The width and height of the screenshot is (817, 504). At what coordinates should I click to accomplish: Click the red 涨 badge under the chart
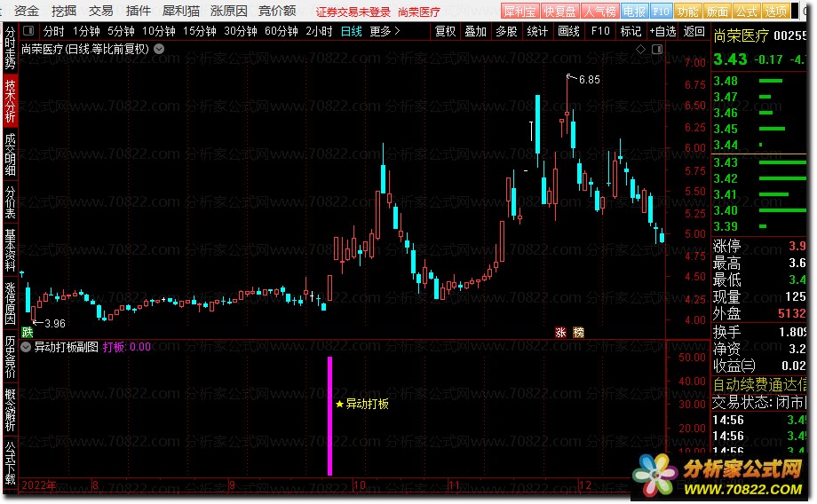(x=560, y=332)
